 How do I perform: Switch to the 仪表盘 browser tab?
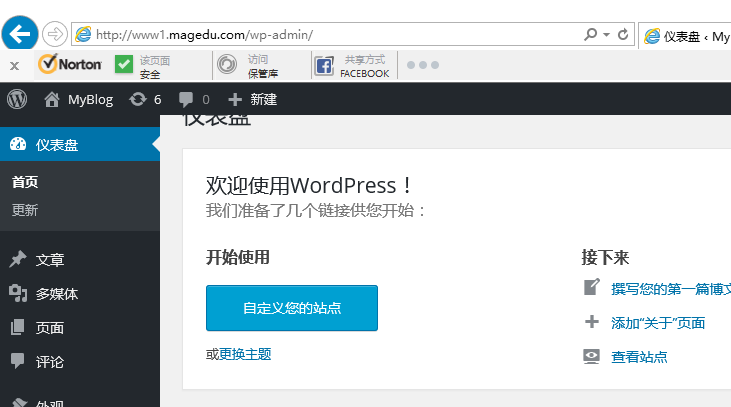click(x=685, y=36)
